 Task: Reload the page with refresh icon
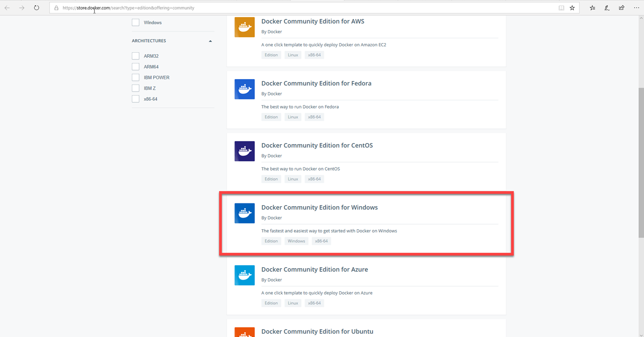(x=37, y=8)
